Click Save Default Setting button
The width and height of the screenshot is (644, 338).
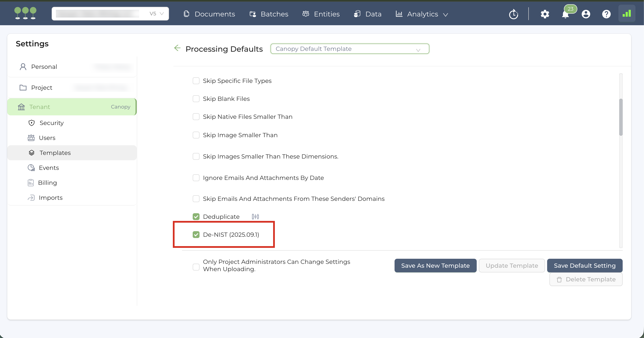click(x=584, y=266)
